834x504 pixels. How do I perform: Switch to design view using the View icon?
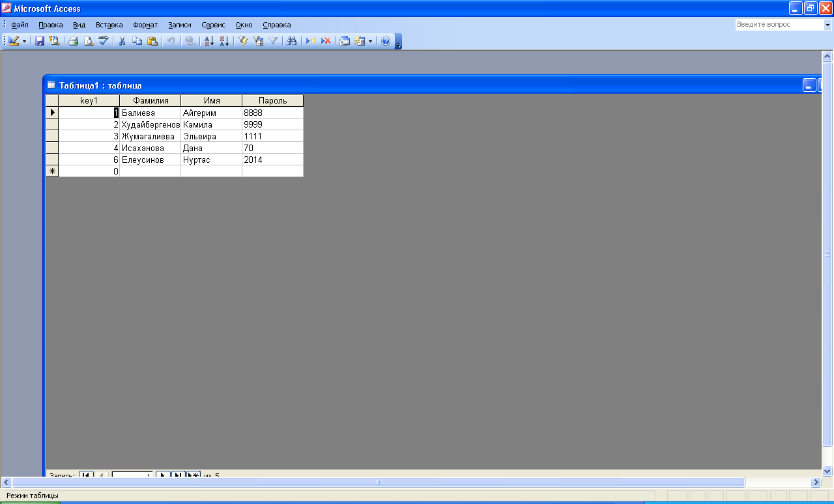pyautogui.click(x=14, y=41)
